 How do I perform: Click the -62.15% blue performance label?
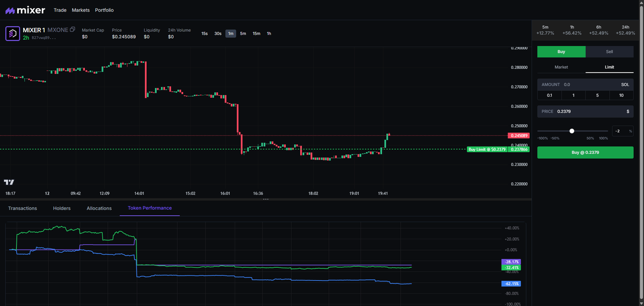tap(511, 284)
